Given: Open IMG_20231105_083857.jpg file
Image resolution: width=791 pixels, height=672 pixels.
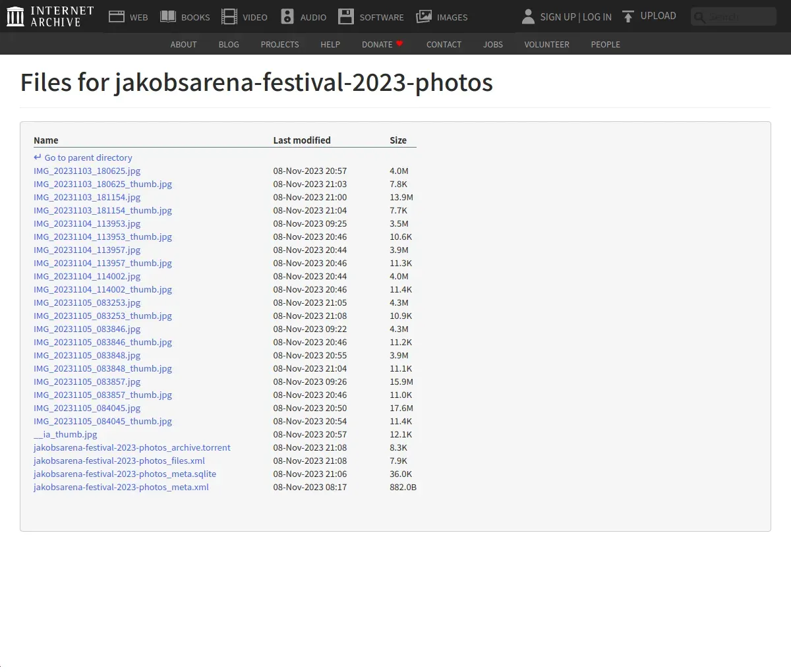Looking at the screenshot, I should 87,381.
